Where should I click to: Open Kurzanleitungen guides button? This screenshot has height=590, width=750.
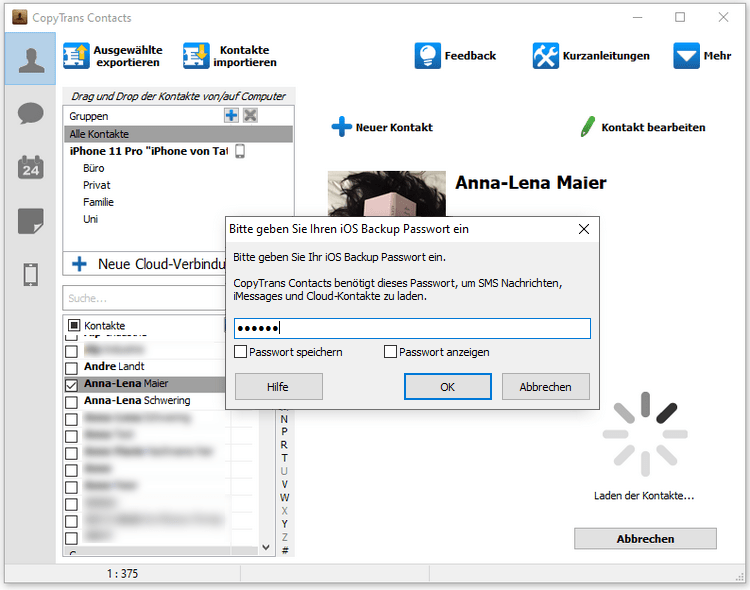tap(591, 56)
